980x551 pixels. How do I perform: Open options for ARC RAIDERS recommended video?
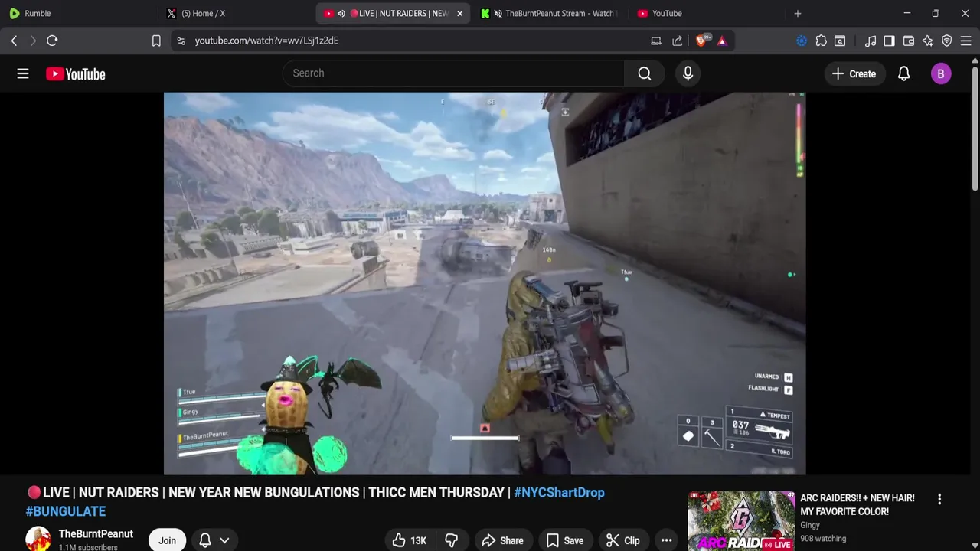tap(939, 499)
